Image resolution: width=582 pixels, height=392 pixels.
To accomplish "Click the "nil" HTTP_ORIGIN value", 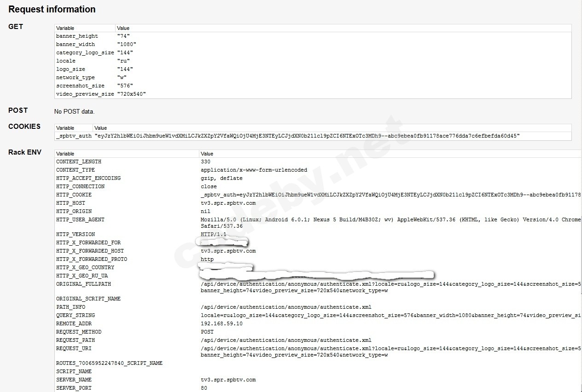I will pos(205,212).
